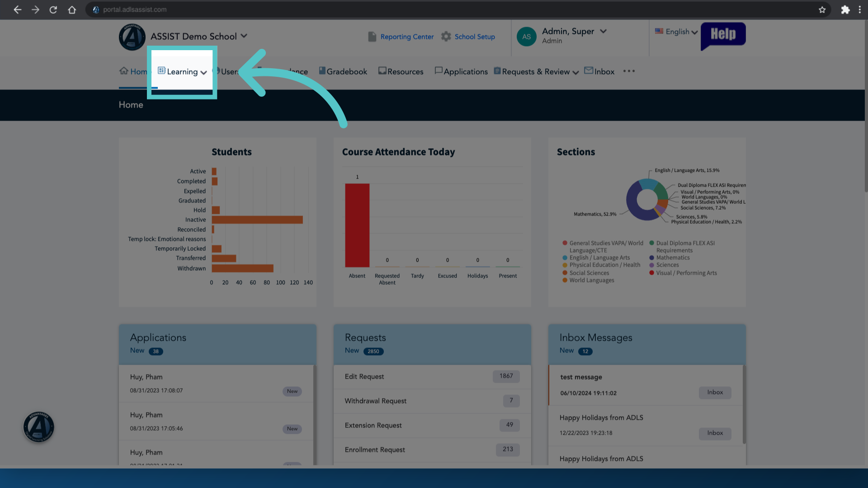Screen dimensions: 868x488
Task: Click the AS user avatar
Action: coord(527,37)
